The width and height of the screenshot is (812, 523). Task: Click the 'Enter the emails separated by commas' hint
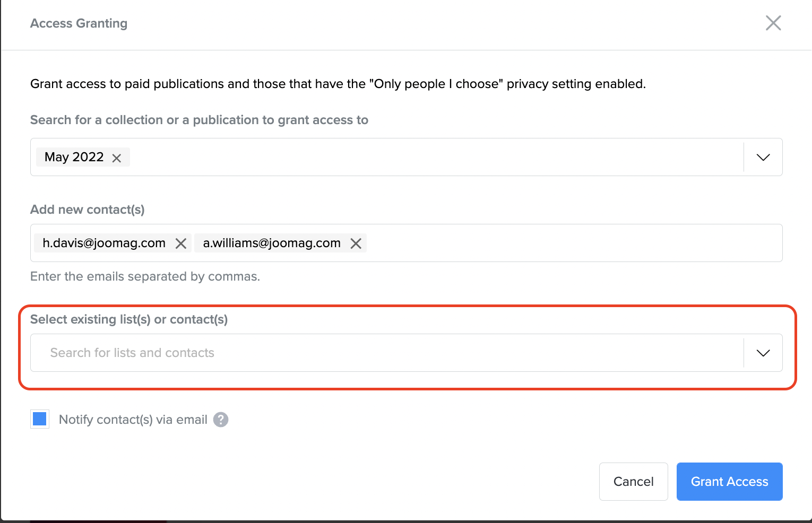pyautogui.click(x=145, y=276)
